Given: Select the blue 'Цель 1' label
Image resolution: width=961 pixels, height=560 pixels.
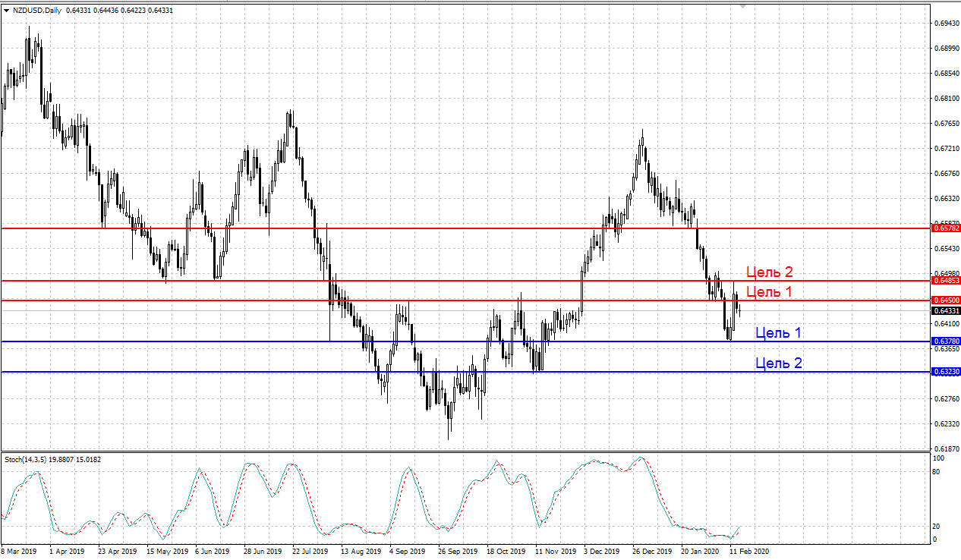Looking at the screenshot, I should pos(778,332).
